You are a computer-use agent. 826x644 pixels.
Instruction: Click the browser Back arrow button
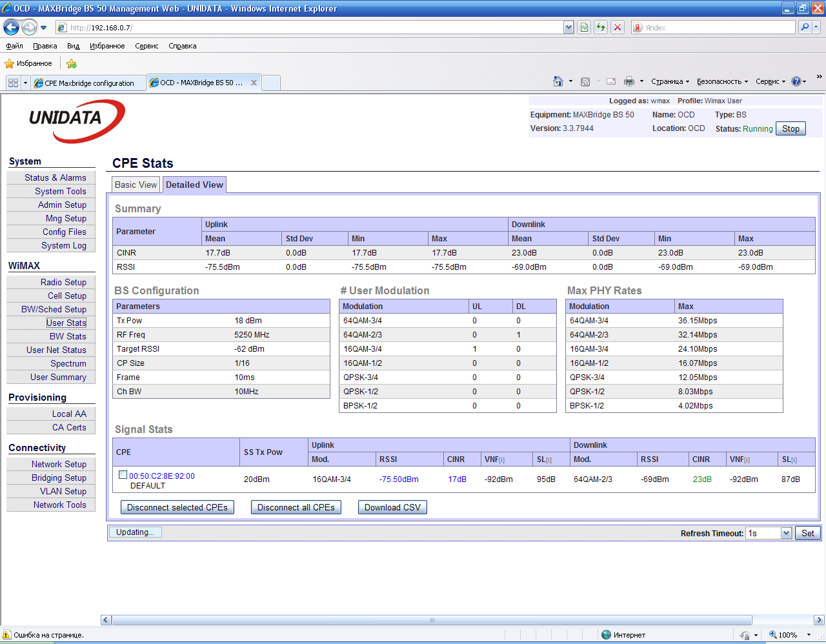coord(11,27)
